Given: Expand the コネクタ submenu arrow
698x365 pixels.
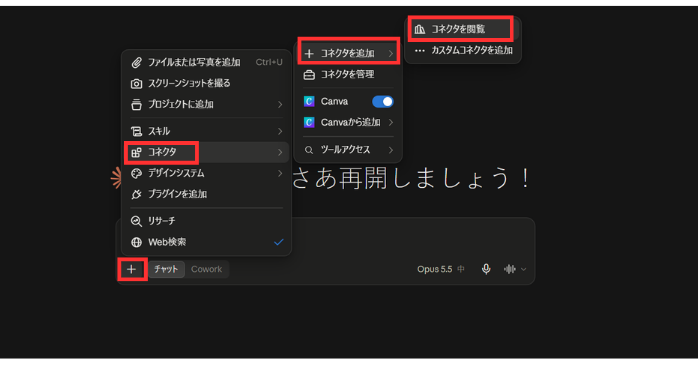Looking at the screenshot, I should coord(280,152).
